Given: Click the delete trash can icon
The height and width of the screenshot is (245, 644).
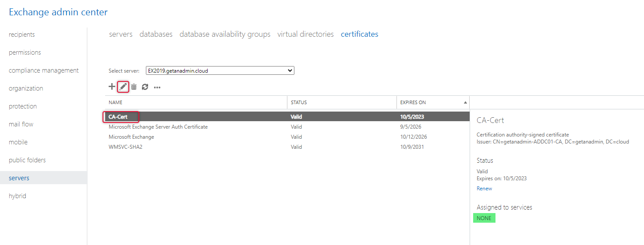Looking at the screenshot, I should point(134,87).
